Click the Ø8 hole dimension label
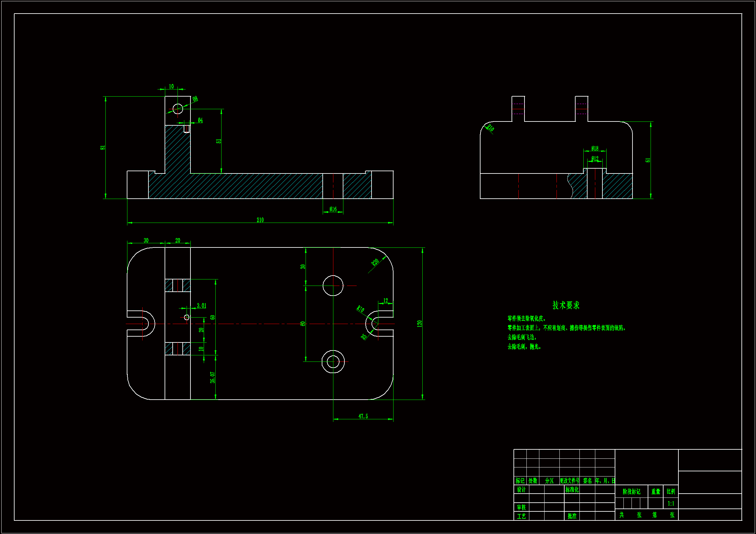 195,99
